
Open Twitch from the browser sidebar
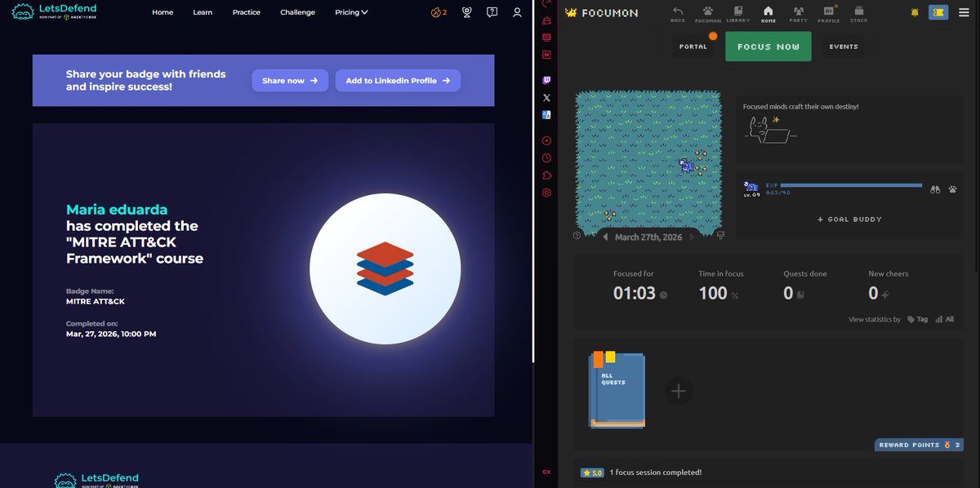pyautogui.click(x=546, y=80)
